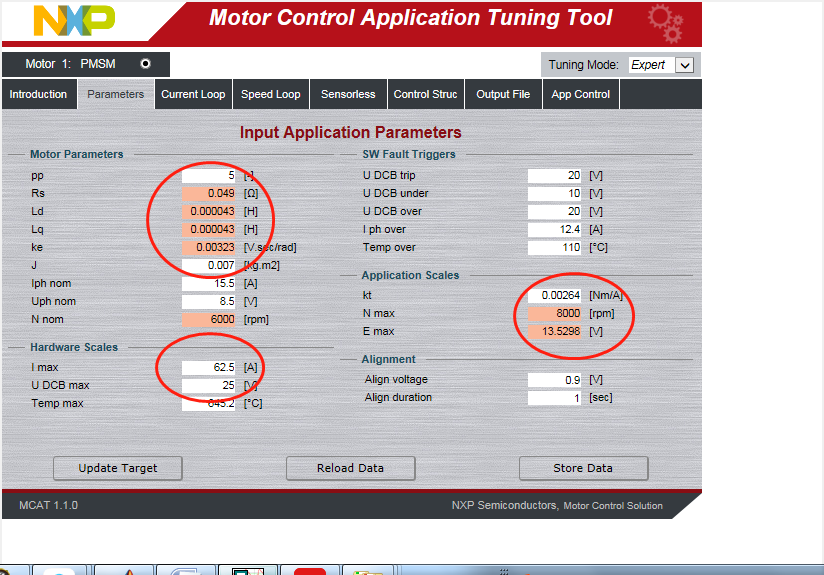This screenshot has width=824, height=575.
Task: Click the gears icon in header
Action: [x=665, y=23]
